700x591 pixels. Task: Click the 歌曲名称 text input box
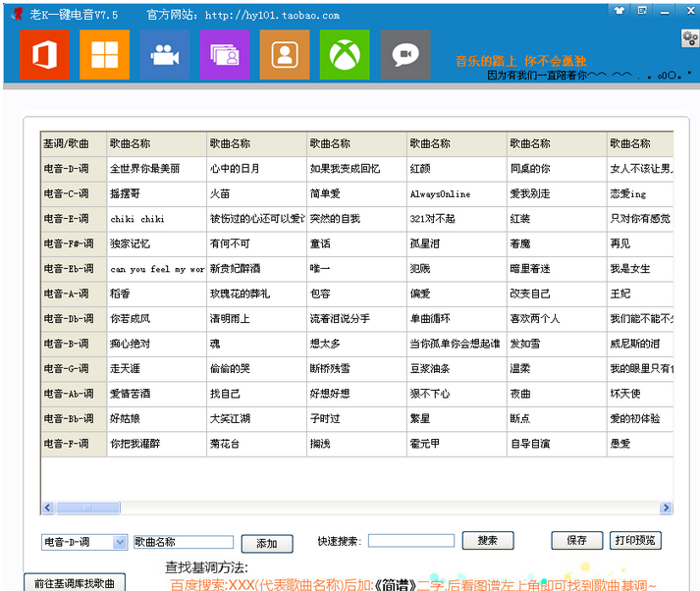tap(183, 542)
